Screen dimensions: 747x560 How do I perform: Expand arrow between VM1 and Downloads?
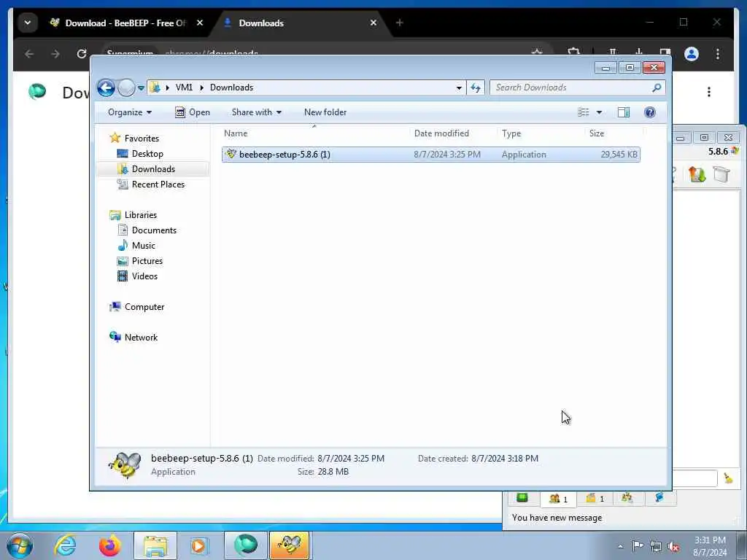(201, 87)
